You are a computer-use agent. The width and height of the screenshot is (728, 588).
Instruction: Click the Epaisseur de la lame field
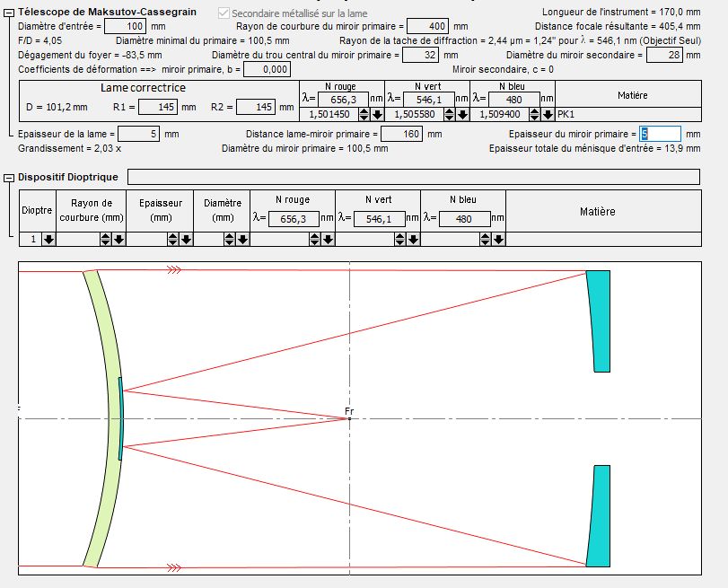[x=138, y=134]
